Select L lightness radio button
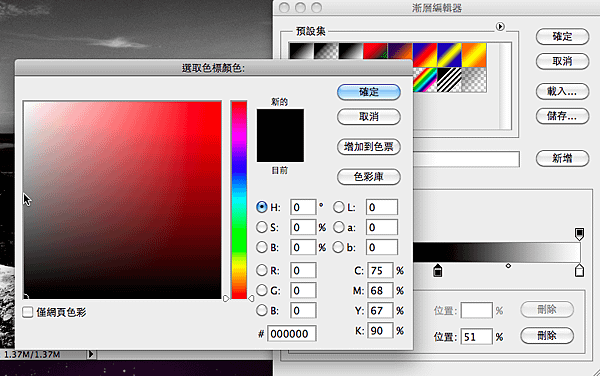Image resolution: width=600 pixels, height=376 pixels. 339,207
